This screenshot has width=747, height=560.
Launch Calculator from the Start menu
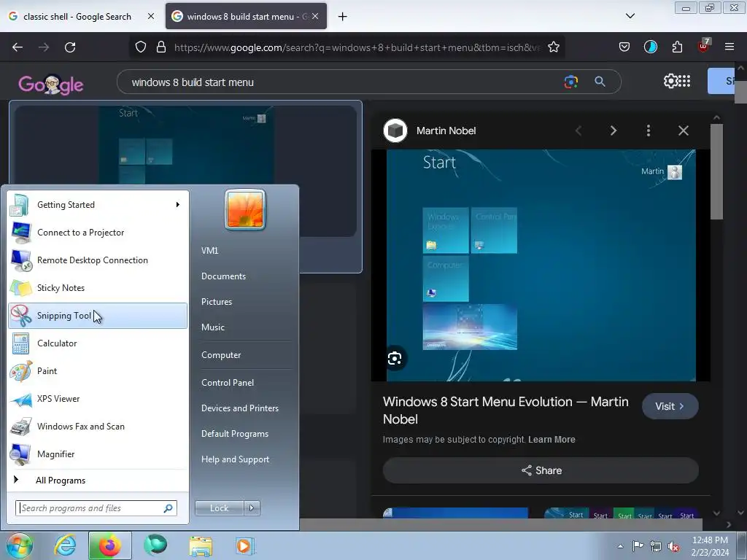pyautogui.click(x=98, y=343)
